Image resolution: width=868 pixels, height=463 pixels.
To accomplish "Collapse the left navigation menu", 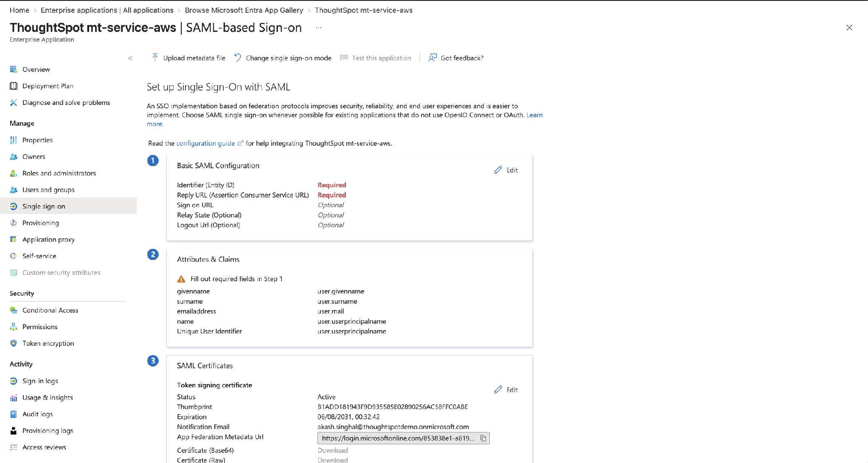I will (x=130, y=58).
